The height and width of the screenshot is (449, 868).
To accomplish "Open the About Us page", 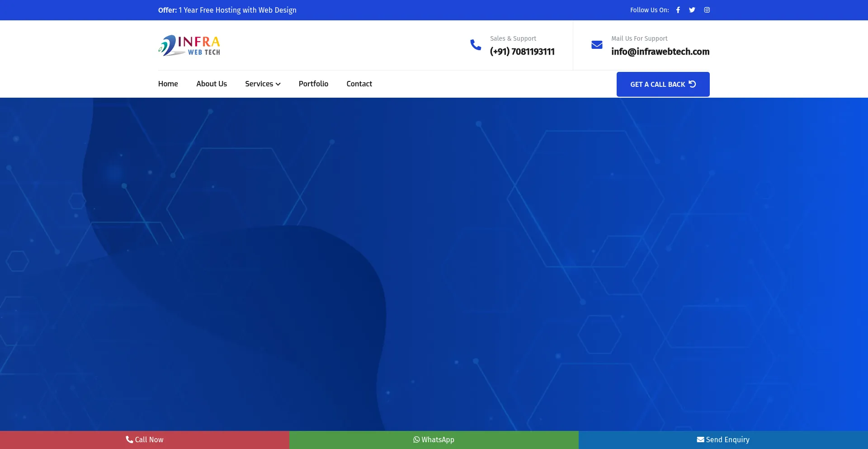I will click(212, 84).
